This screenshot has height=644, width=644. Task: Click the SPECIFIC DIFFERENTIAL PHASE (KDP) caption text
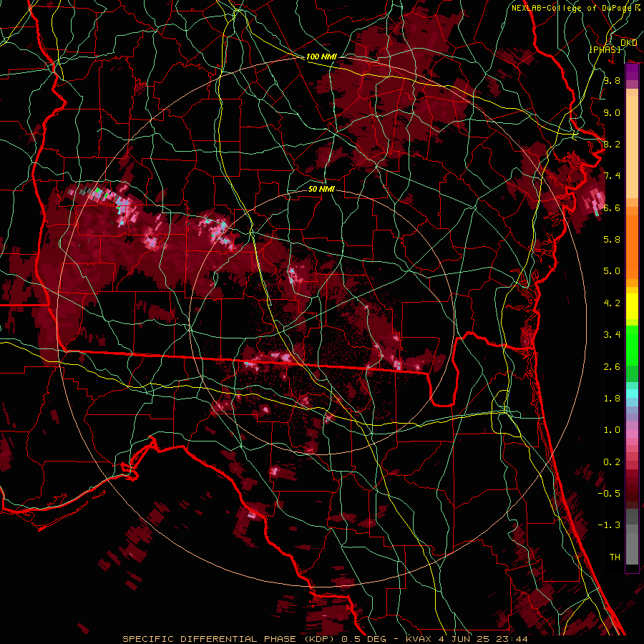click(x=228, y=639)
